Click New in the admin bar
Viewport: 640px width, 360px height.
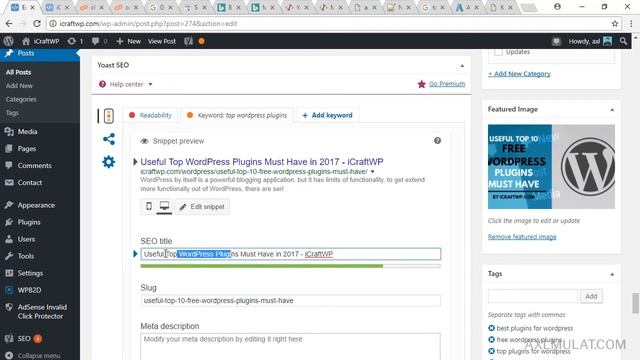[x=129, y=41]
